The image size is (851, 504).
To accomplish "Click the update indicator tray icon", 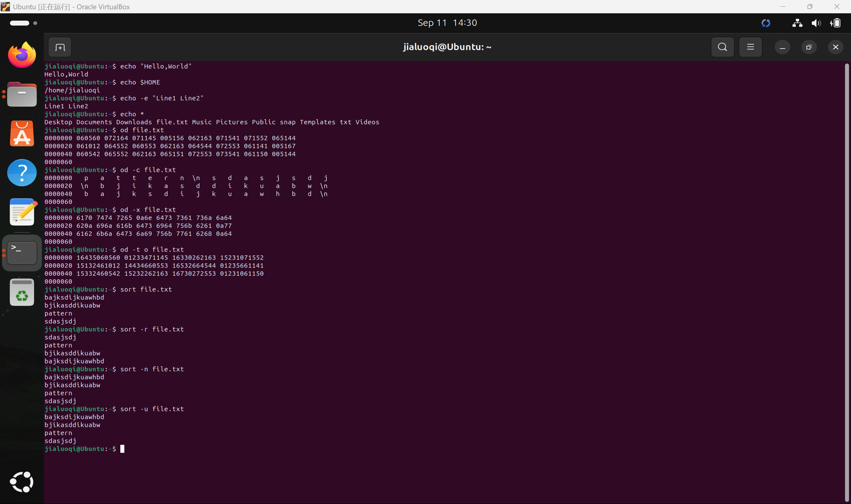I will click(x=766, y=23).
